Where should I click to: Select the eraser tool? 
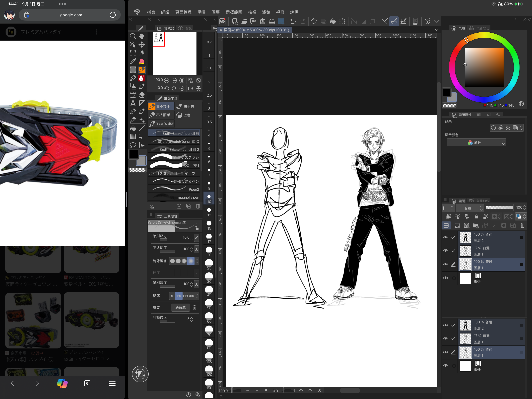coord(142,95)
